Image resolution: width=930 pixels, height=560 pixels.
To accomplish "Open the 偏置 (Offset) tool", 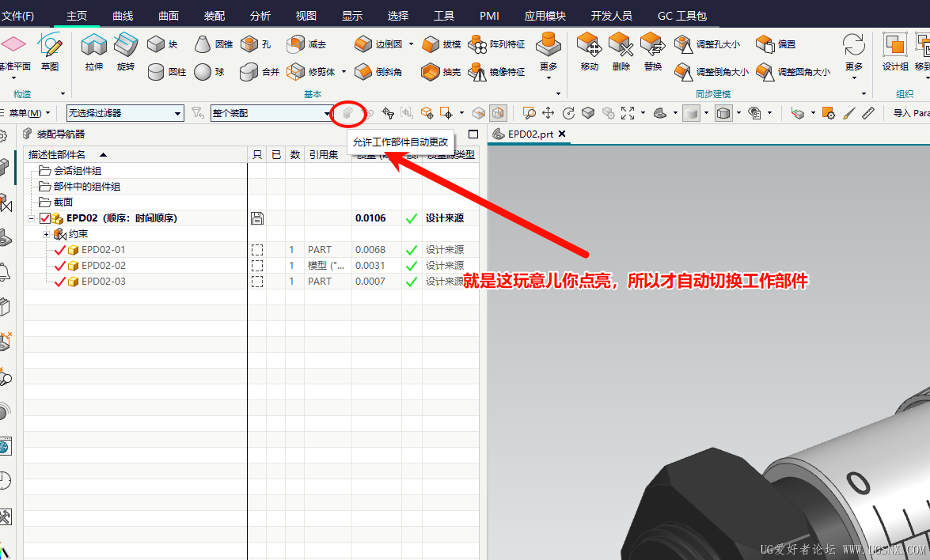I will point(776,44).
